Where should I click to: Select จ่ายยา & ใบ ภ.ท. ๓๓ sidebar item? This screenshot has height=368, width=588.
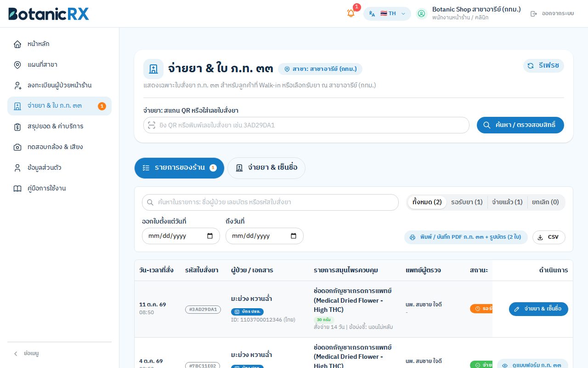tap(59, 106)
